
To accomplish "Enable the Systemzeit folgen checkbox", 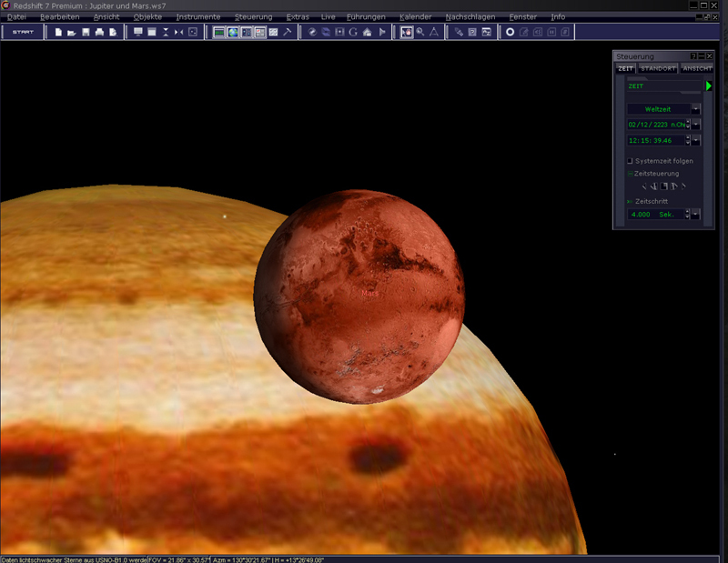I will pos(630,161).
